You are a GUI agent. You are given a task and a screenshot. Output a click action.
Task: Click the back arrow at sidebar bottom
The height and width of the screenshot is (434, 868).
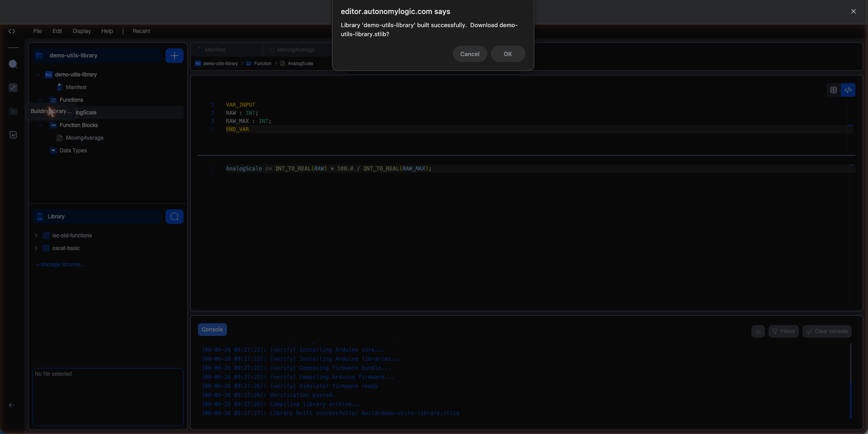(x=12, y=405)
